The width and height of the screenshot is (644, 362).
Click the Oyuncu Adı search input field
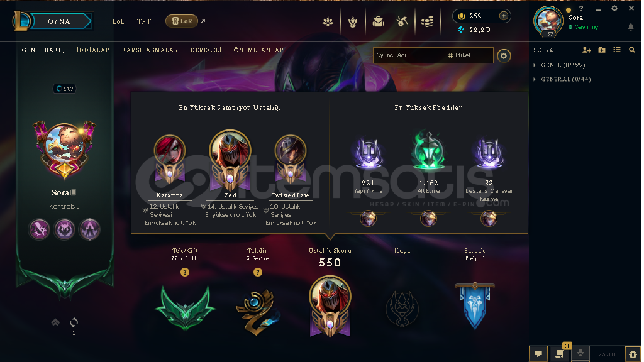pyautogui.click(x=409, y=55)
